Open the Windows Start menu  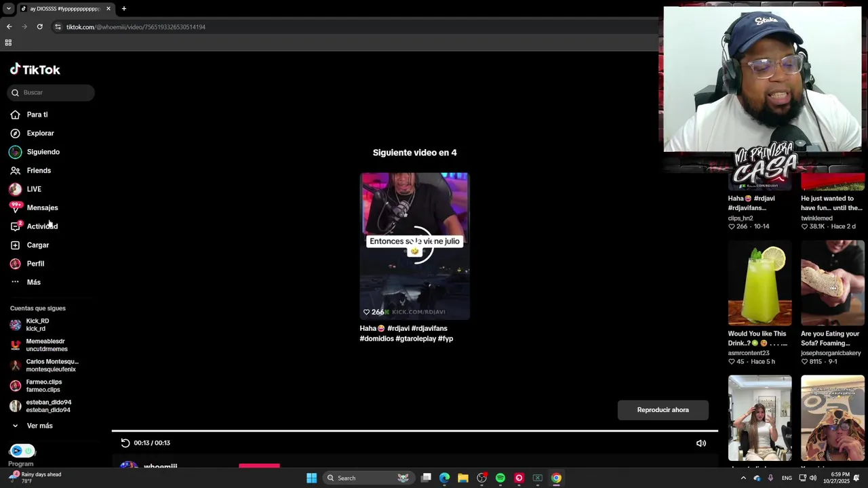(x=311, y=478)
